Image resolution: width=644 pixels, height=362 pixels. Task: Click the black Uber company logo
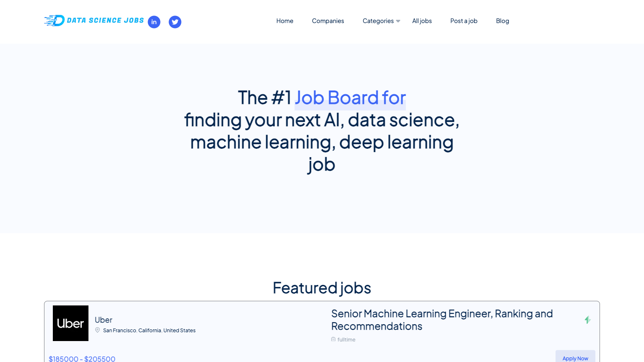(x=70, y=323)
